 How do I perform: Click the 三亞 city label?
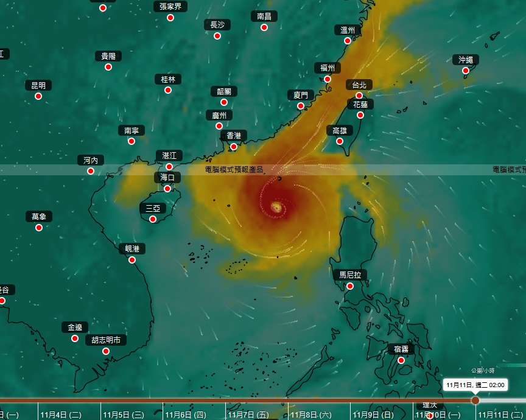tap(153, 208)
